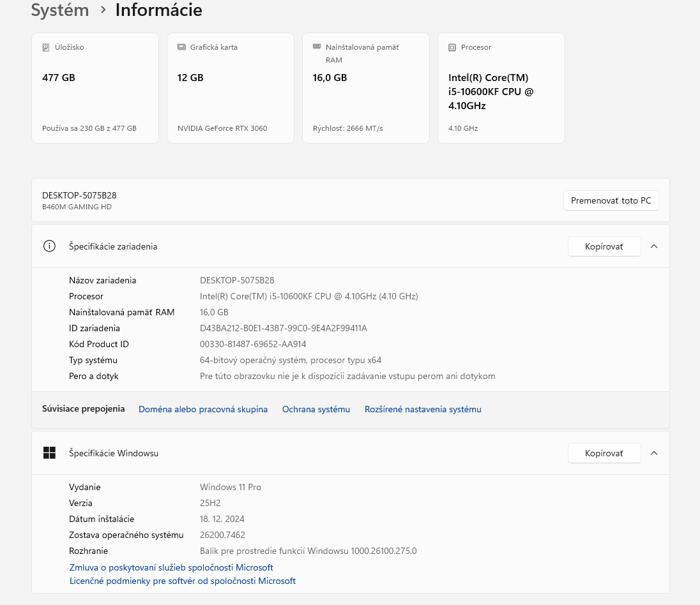Open Microsoft services agreement link (Zmluva)
The image size is (700, 605).
tap(171, 567)
